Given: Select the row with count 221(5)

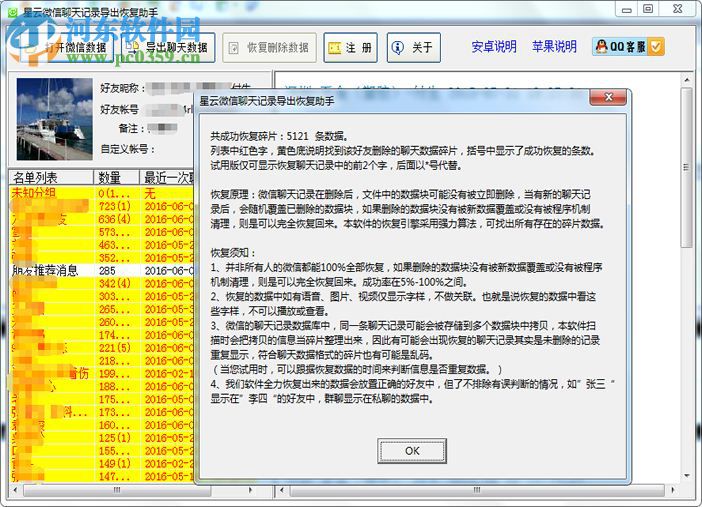Looking at the screenshot, I should 102,348.
